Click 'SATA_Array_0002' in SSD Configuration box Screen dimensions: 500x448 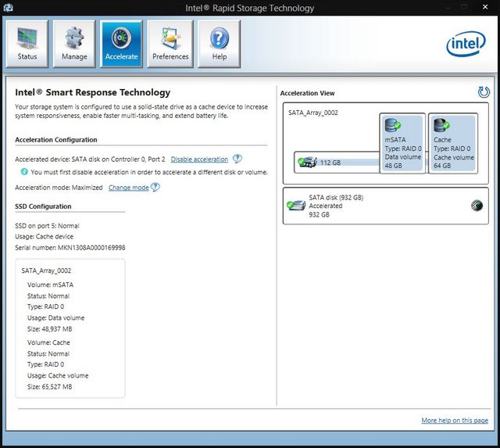click(46, 271)
